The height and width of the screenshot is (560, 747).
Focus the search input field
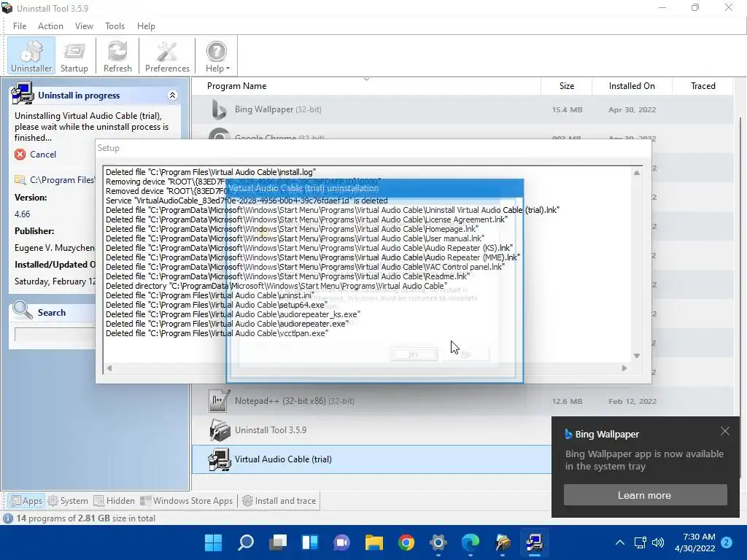55,334
